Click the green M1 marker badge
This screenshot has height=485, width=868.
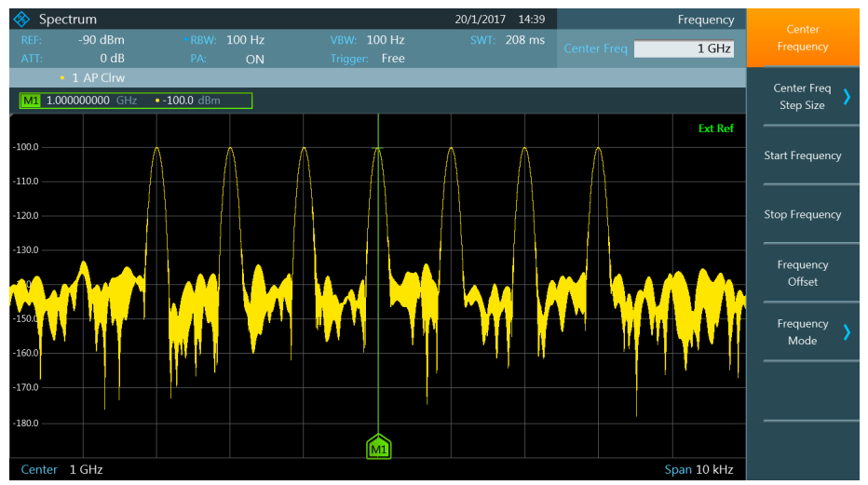(31, 101)
